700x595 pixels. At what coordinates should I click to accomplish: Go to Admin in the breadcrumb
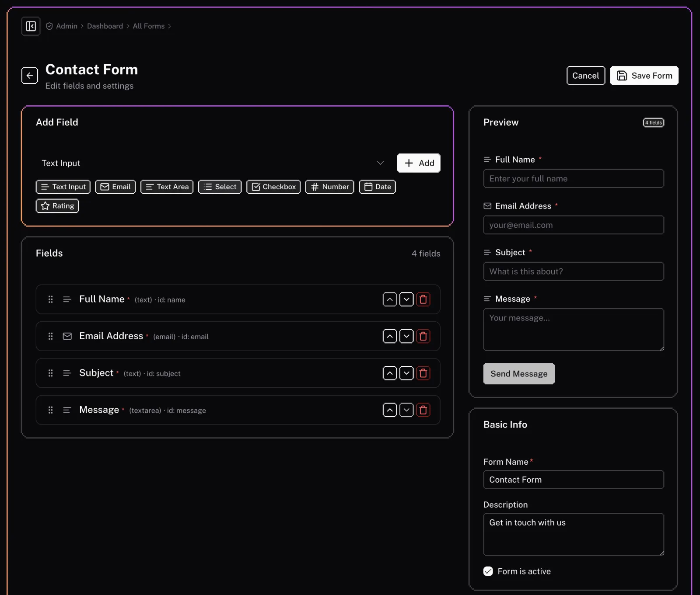(66, 26)
